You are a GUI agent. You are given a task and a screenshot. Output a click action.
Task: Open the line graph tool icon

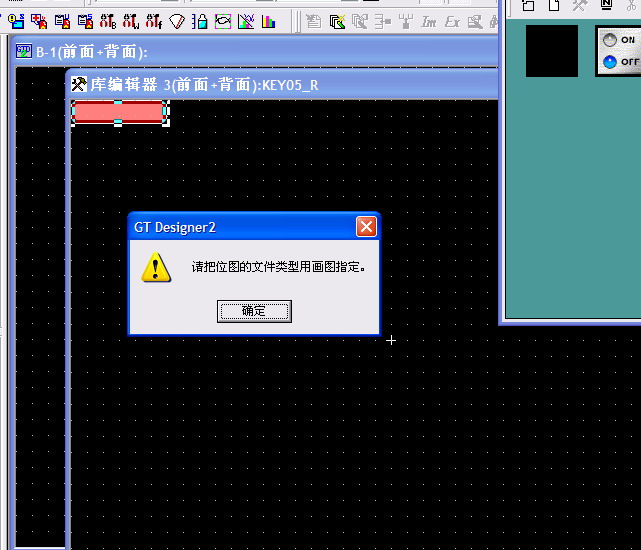click(245, 21)
